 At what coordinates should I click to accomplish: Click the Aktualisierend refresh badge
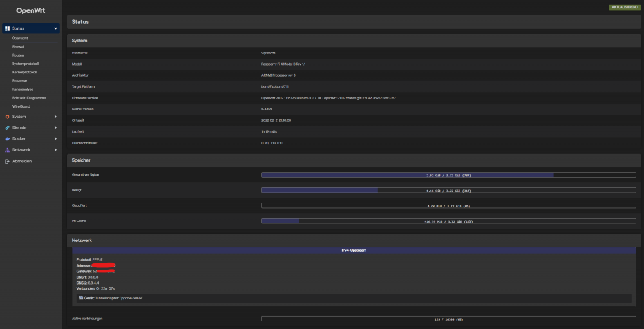point(624,7)
